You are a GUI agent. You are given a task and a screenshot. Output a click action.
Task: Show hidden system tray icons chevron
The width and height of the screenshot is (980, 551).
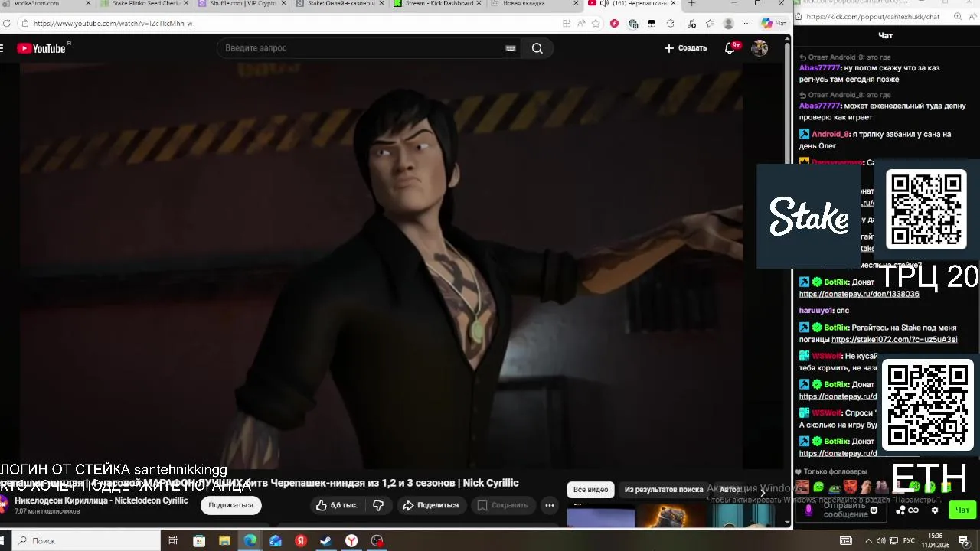click(868, 540)
